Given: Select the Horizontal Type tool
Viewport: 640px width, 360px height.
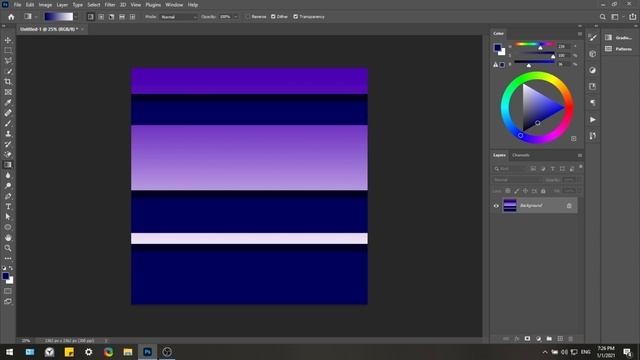Looking at the screenshot, I should click(x=8, y=207).
